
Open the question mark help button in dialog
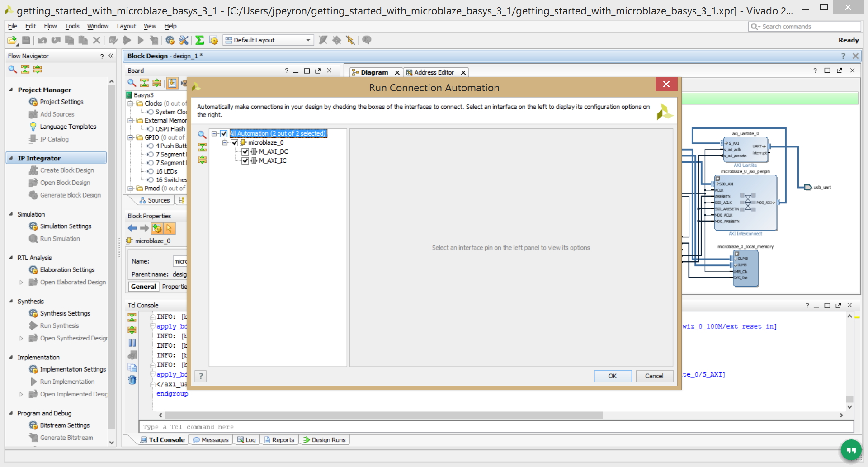coord(201,376)
